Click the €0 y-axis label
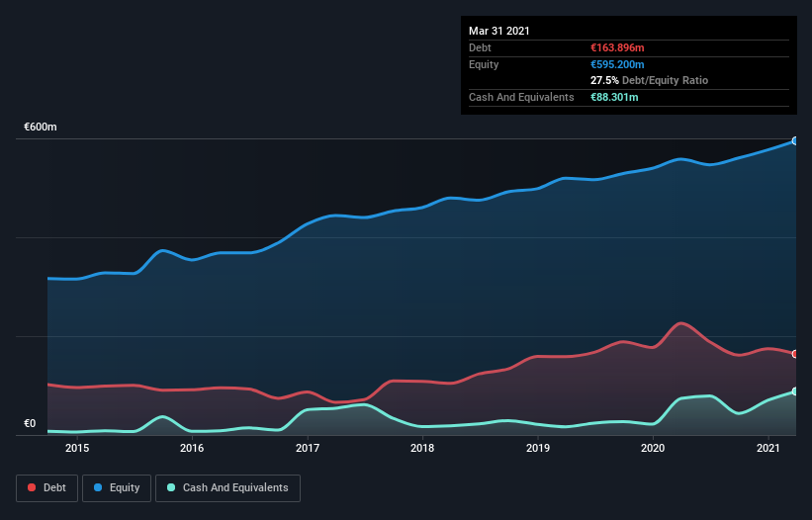The image size is (812, 520). pyautogui.click(x=30, y=424)
